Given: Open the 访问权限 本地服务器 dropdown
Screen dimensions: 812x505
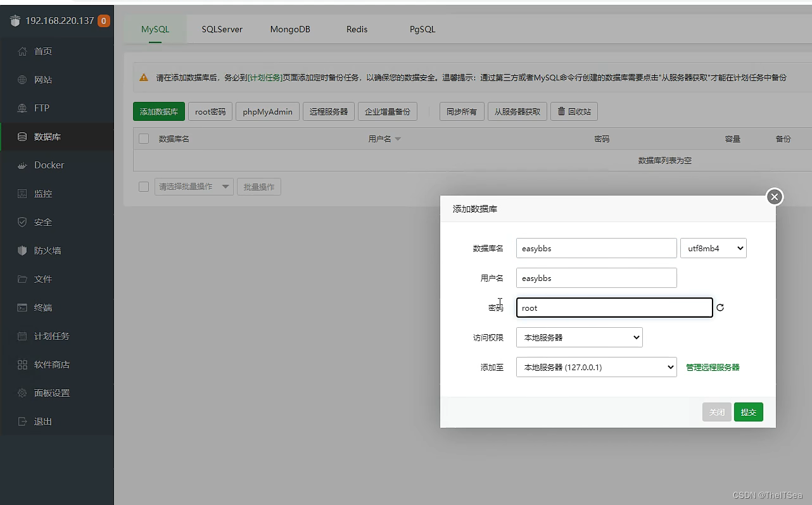Looking at the screenshot, I should pos(580,337).
